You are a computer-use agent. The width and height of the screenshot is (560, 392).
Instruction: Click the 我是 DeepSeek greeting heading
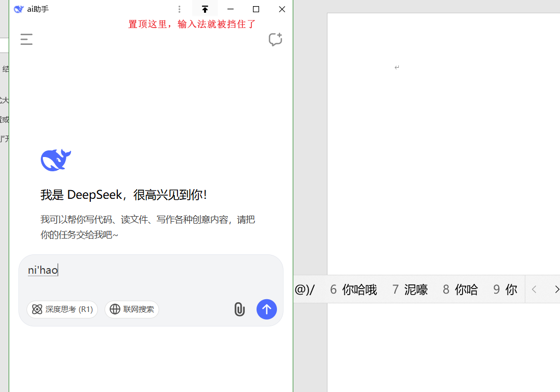(x=123, y=195)
